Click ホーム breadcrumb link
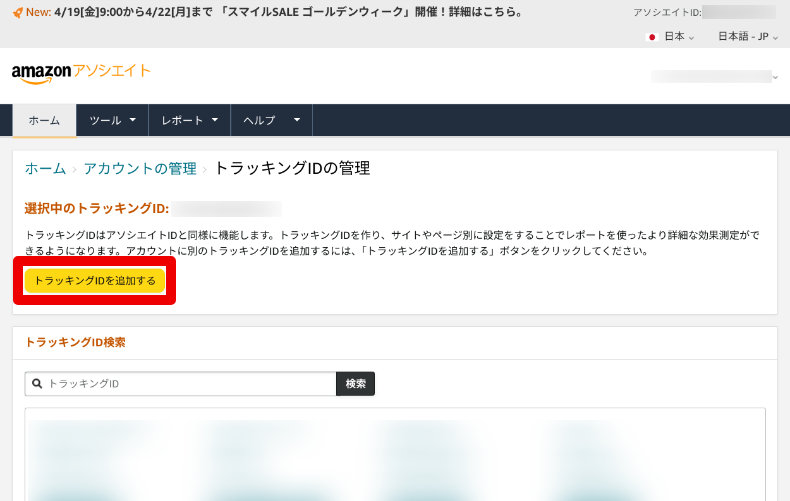790x501 pixels. click(x=45, y=168)
